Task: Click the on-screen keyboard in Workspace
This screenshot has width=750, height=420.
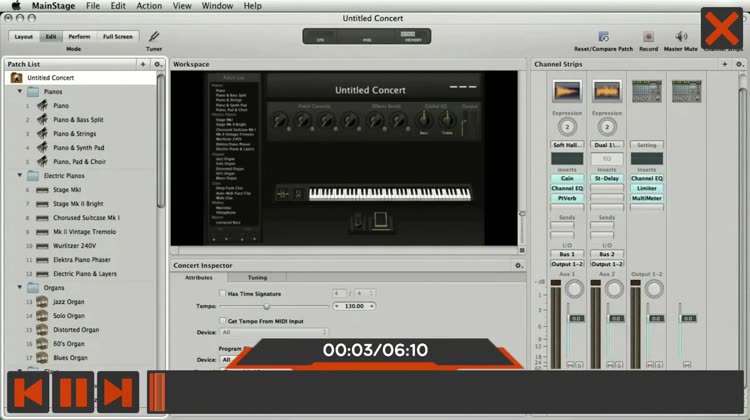Action: (389, 194)
